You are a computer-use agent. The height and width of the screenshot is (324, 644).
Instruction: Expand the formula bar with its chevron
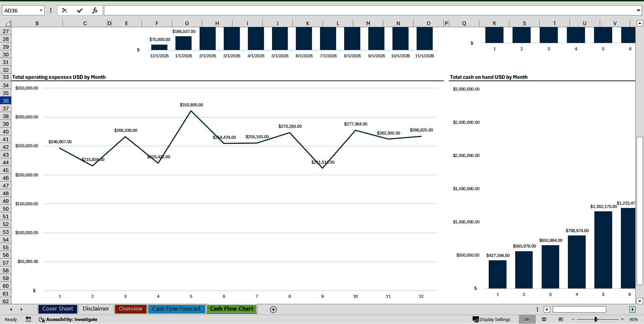point(638,10)
